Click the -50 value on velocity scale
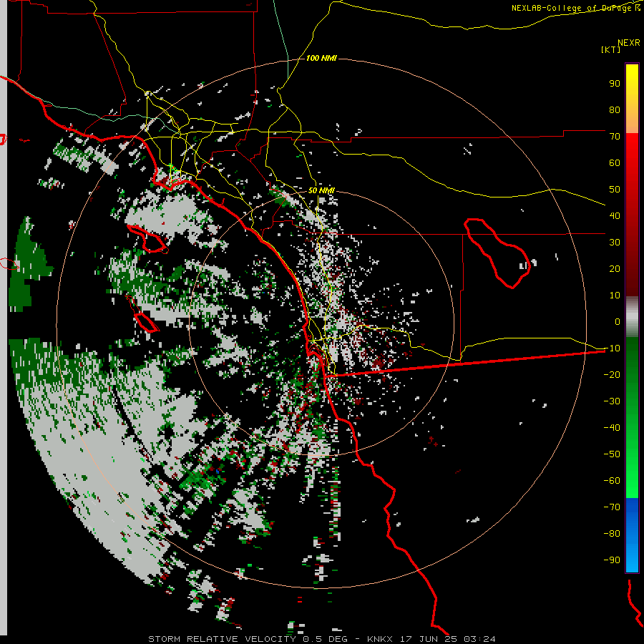 [x=612, y=454]
